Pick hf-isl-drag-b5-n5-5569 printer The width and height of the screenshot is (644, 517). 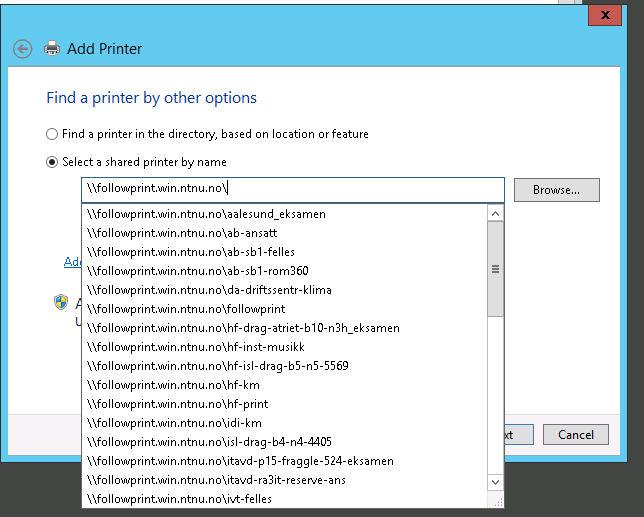284,365
